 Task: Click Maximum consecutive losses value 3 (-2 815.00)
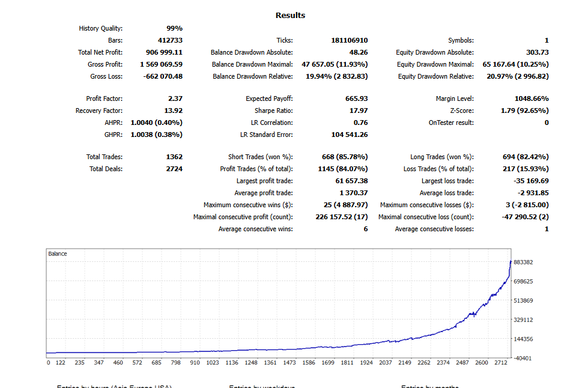pos(527,205)
